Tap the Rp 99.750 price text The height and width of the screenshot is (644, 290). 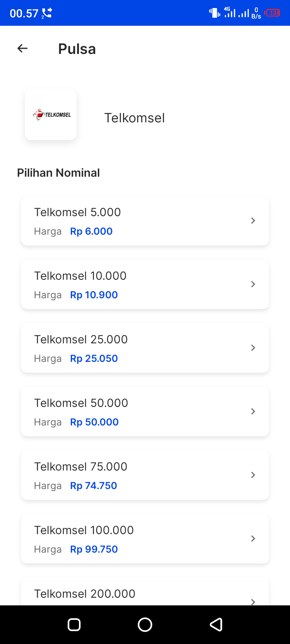[94, 549]
